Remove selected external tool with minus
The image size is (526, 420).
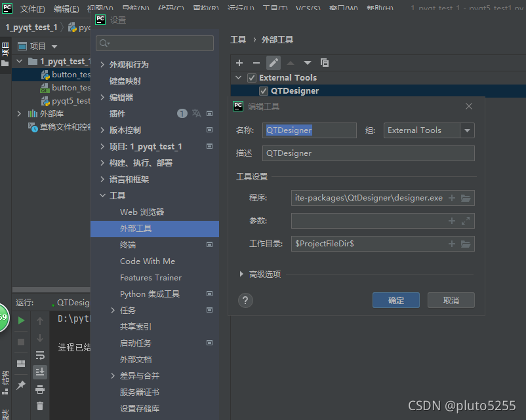(x=256, y=63)
